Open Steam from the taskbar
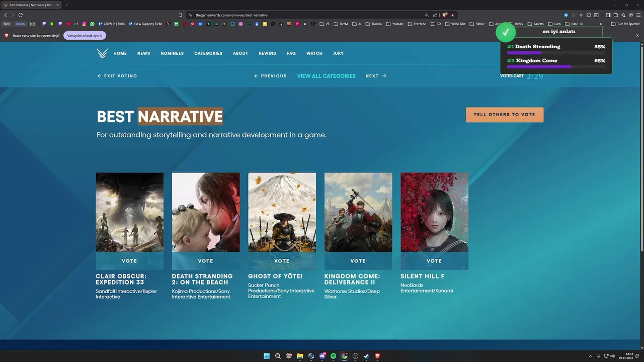 click(x=366, y=356)
